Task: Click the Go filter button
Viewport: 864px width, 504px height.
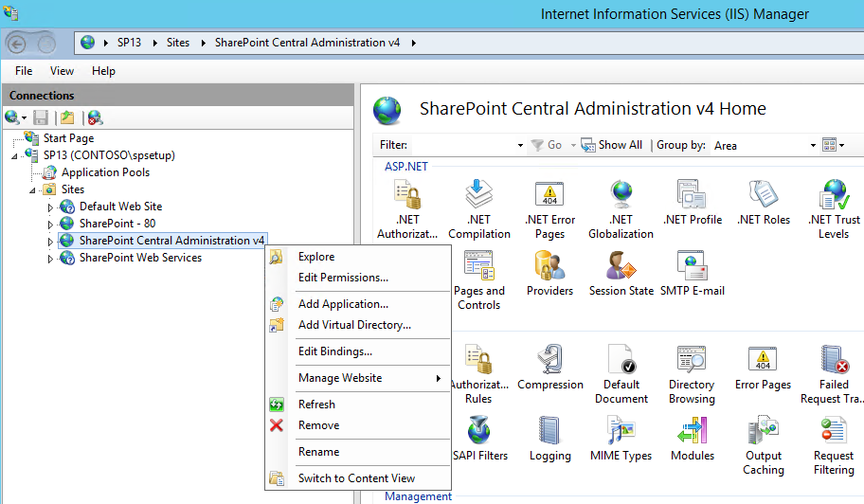Action: pyautogui.click(x=547, y=145)
